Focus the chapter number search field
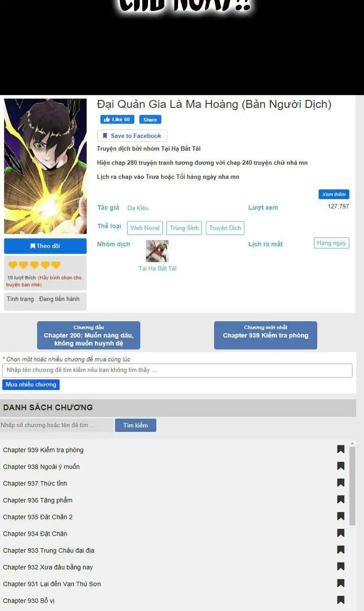Screen dimensions: 364x611 [x=56, y=425]
